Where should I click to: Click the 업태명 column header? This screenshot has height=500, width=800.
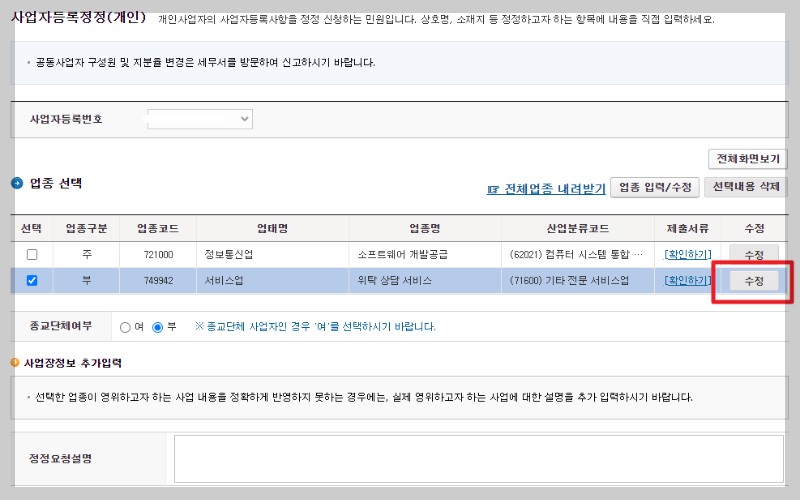pyautogui.click(x=272, y=228)
